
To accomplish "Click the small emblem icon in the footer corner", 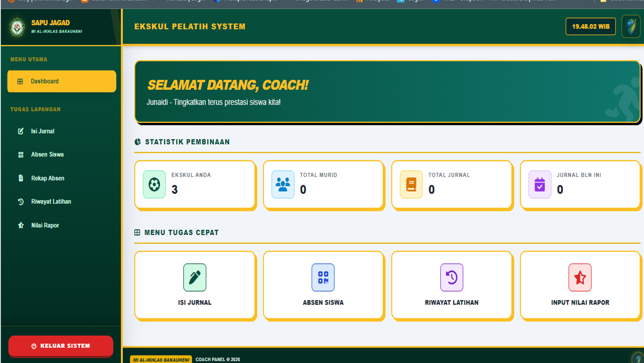I will [x=637, y=358].
